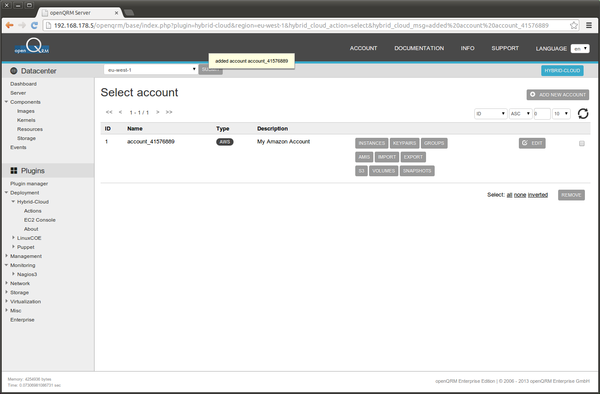Viewport: 600px width, 394px height.
Task: Open the region dropdown showing eu-west-1
Action: (x=150, y=70)
